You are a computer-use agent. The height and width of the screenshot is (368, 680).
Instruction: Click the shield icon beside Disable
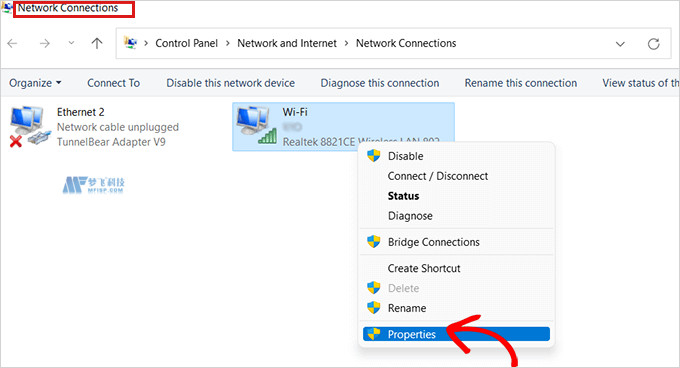(x=373, y=156)
